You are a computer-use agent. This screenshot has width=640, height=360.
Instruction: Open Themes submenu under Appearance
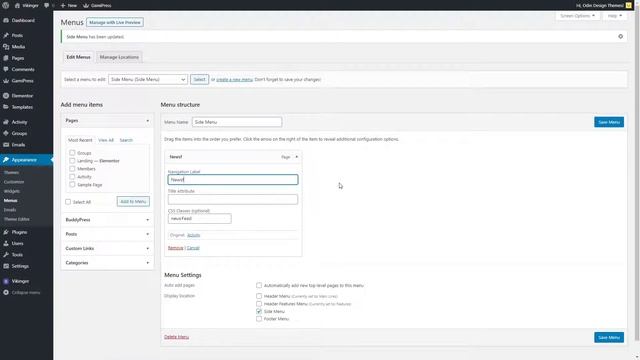pyautogui.click(x=11, y=173)
